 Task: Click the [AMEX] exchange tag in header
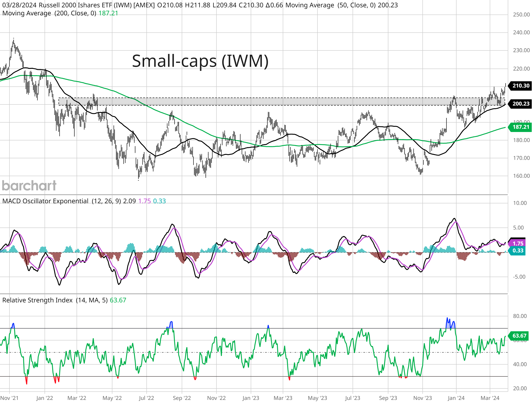pyautogui.click(x=144, y=5)
